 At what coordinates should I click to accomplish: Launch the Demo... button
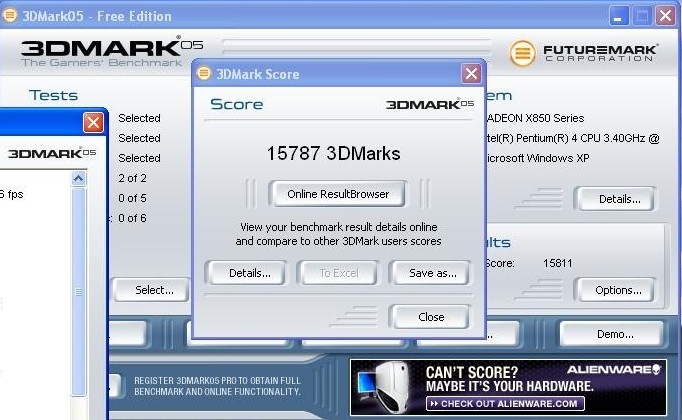(x=612, y=334)
